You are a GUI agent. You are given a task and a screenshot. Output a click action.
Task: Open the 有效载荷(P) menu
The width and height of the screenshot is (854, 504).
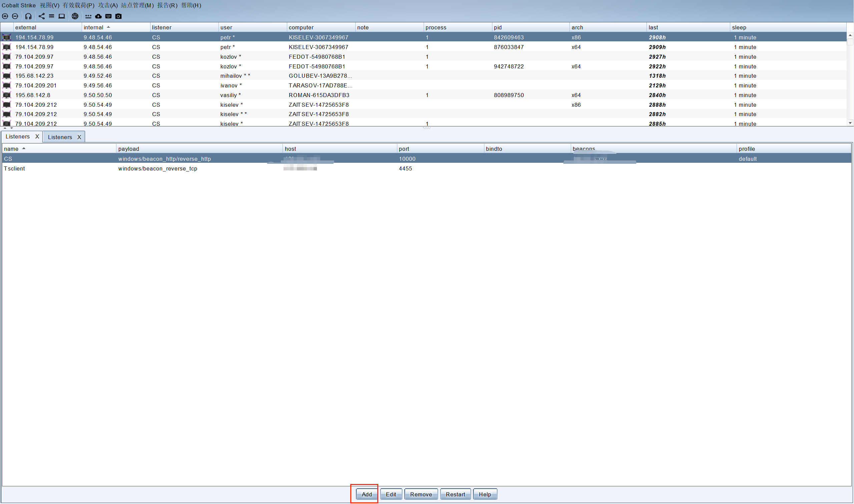tap(78, 5)
